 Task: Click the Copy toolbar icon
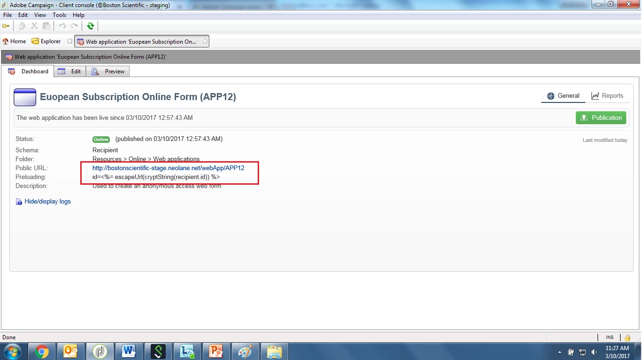[22, 26]
